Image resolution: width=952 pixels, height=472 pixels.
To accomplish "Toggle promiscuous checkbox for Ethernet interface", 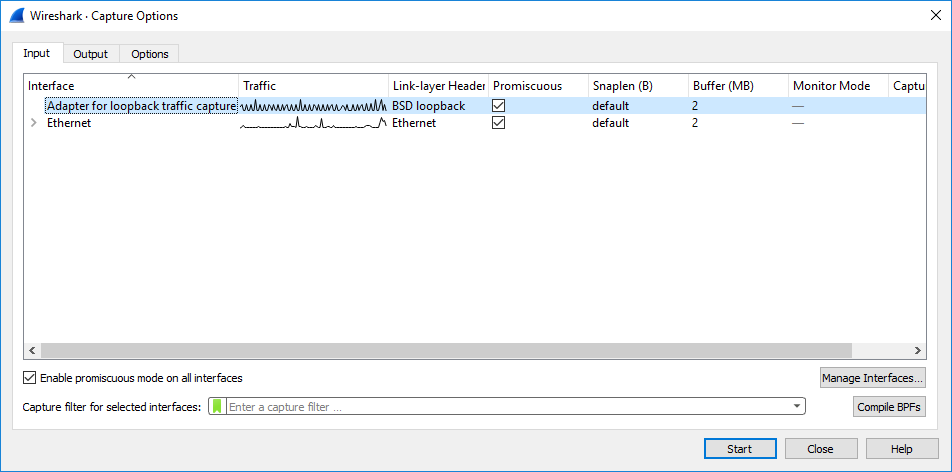I will 498,123.
